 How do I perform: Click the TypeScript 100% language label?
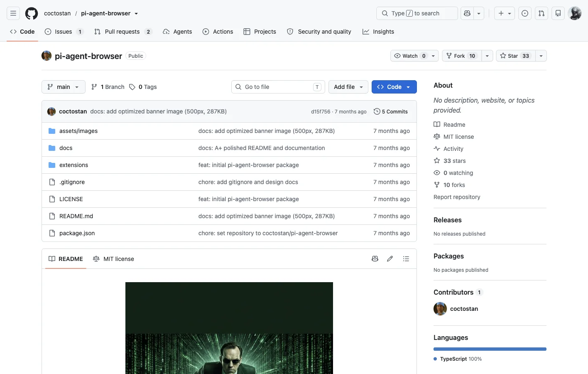coord(461,359)
